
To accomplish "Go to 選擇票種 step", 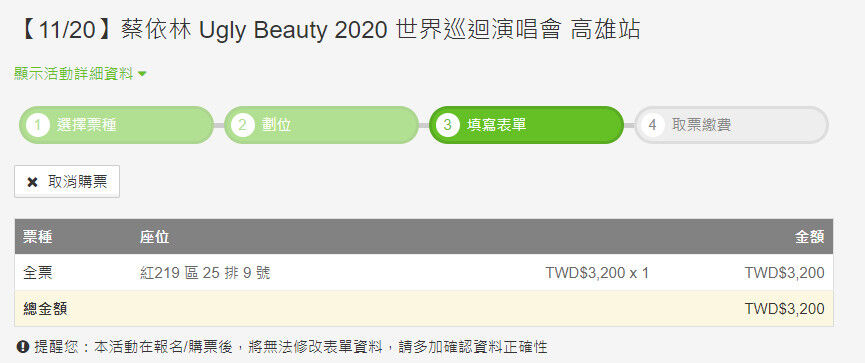I will [x=116, y=125].
